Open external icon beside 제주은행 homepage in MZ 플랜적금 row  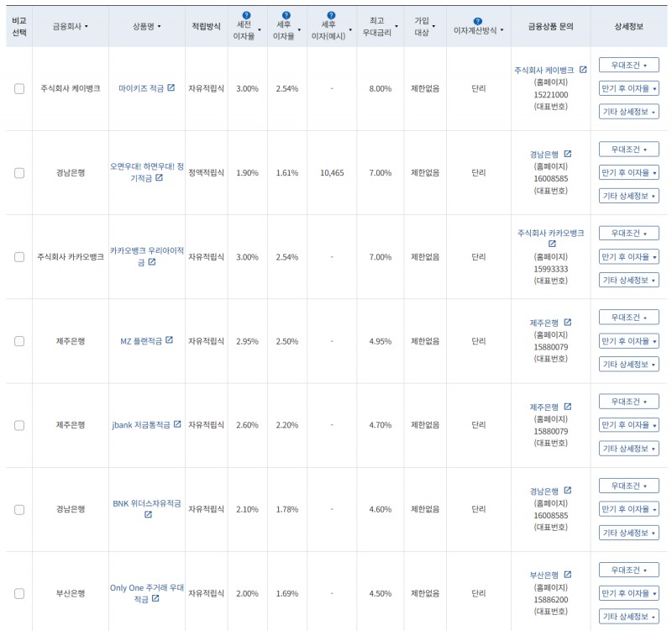coord(568,322)
